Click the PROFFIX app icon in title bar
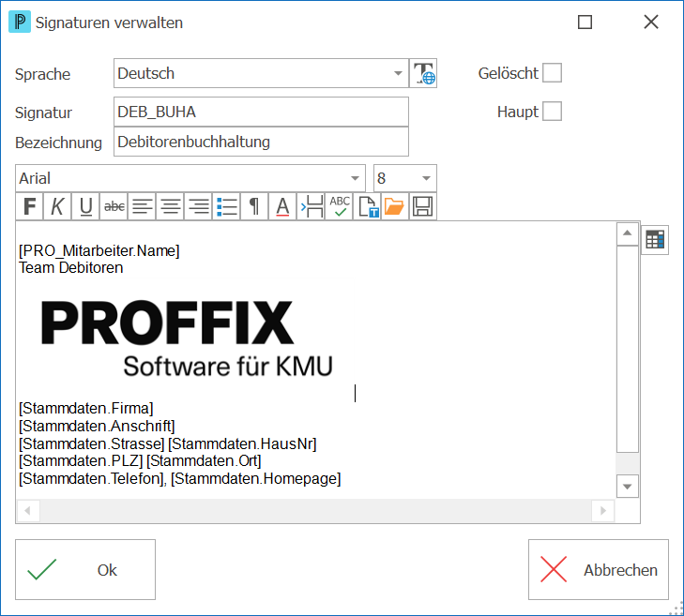The image size is (684, 616). [20, 22]
